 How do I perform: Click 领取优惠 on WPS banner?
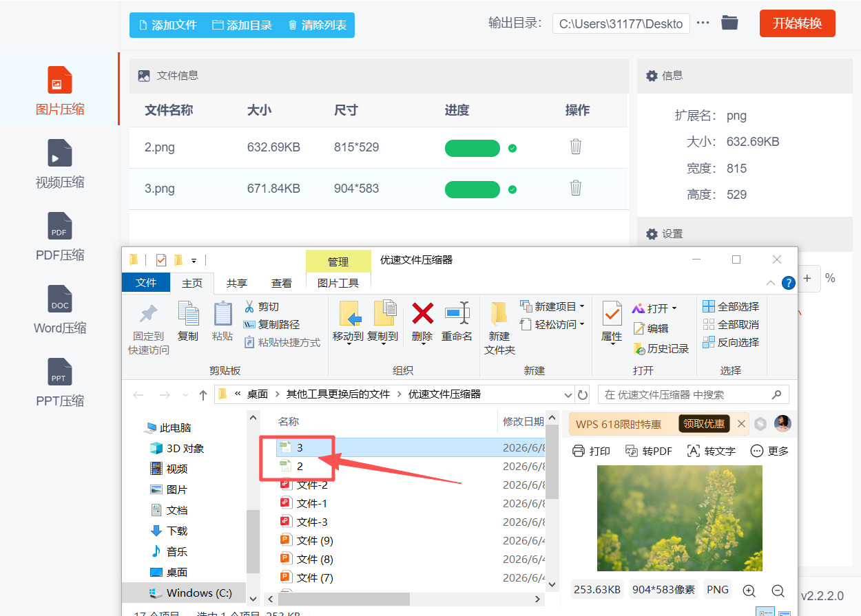coord(704,424)
